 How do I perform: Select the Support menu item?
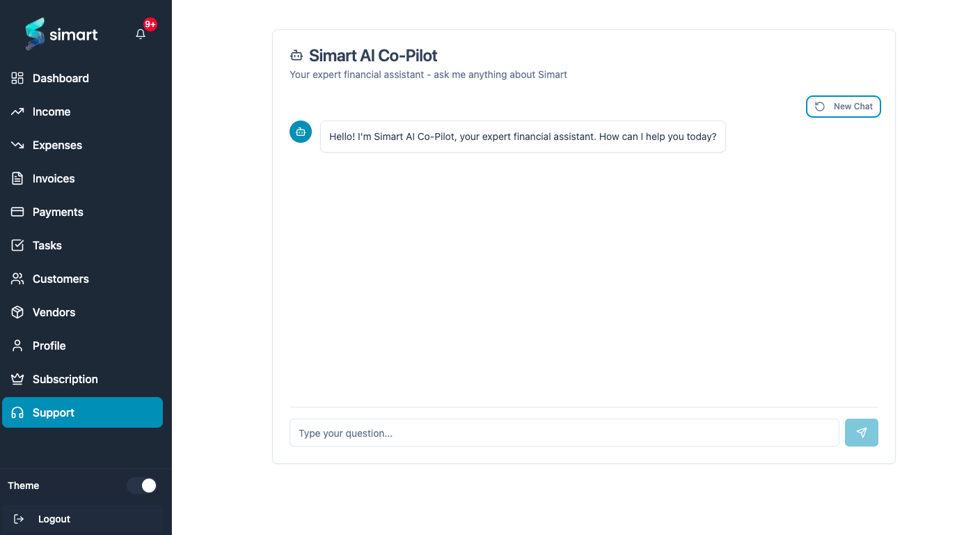pyautogui.click(x=54, y=412)
